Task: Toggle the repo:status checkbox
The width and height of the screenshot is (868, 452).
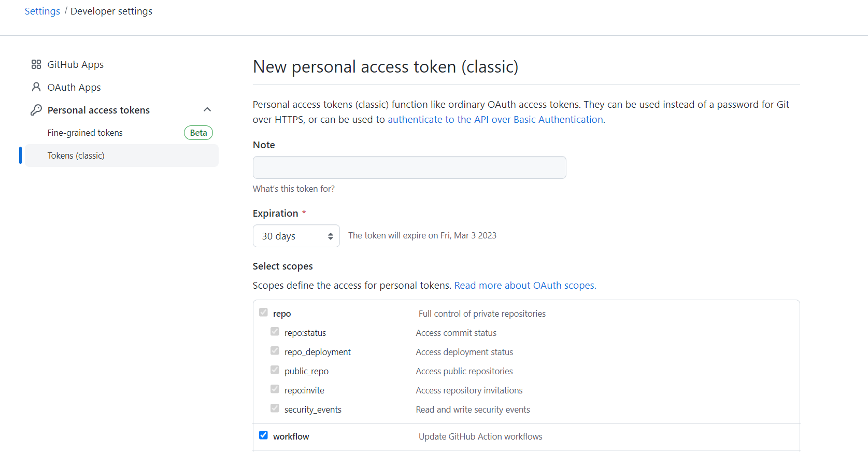Action: [275, 332]
